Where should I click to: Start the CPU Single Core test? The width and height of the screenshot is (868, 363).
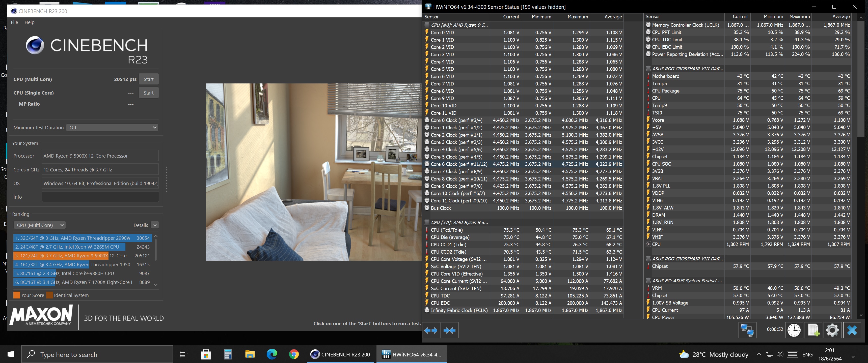click(x=148, y=93)
